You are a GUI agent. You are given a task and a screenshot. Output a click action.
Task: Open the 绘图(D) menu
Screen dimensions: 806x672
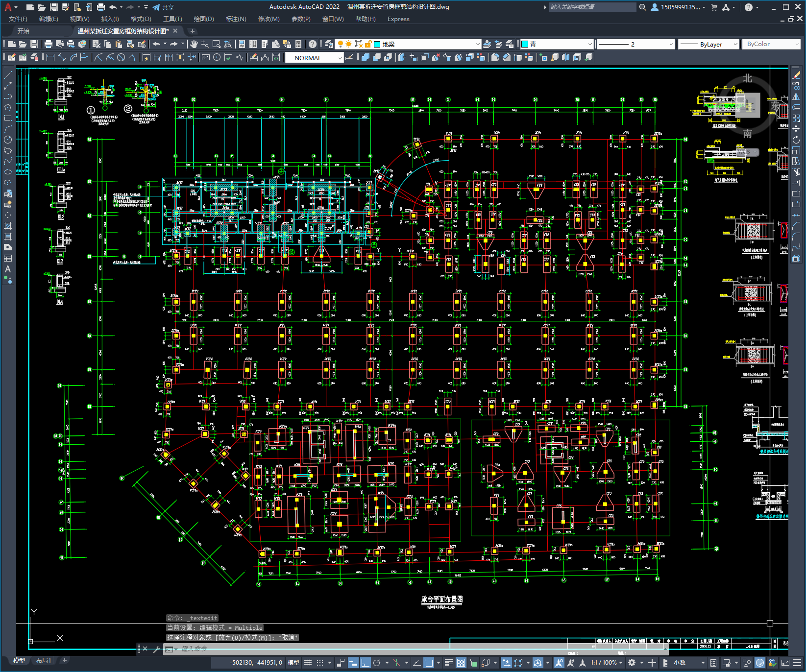tap(204, 19)
